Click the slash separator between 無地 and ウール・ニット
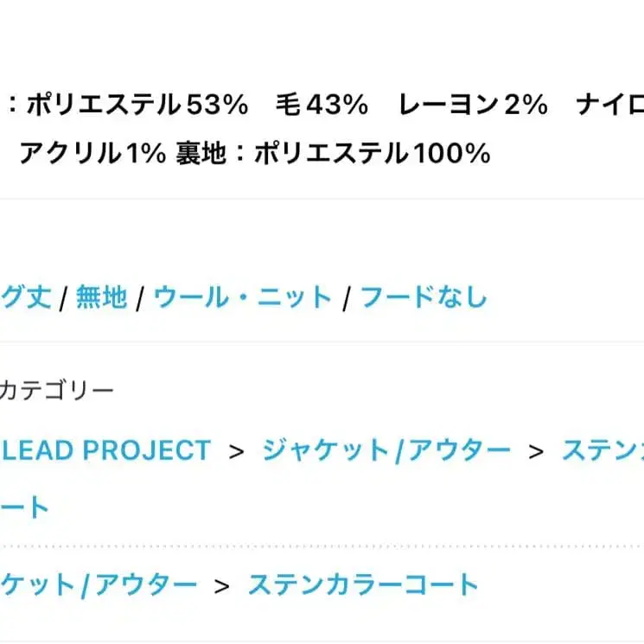The image size is (644, 644). [140, 299]
